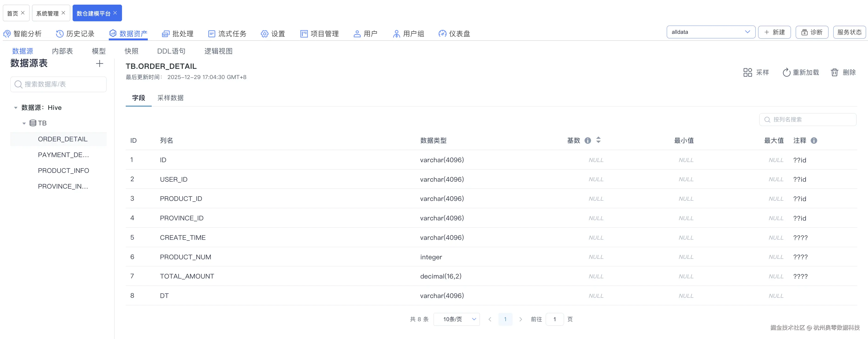The height and width of the screenshot is (339, 868).
Task: Click the 新建 create button
Action: coord(774,32)
